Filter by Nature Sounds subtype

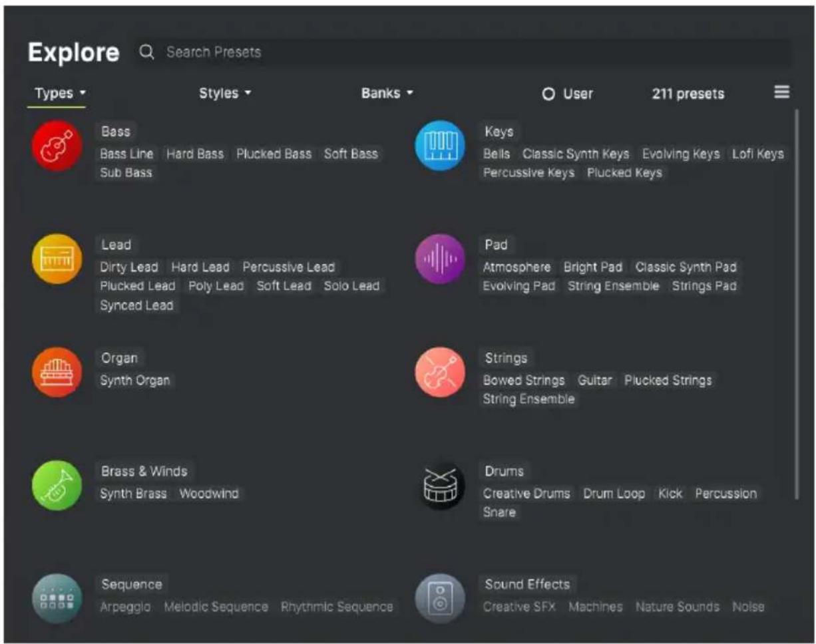click(x=678, y=607)
